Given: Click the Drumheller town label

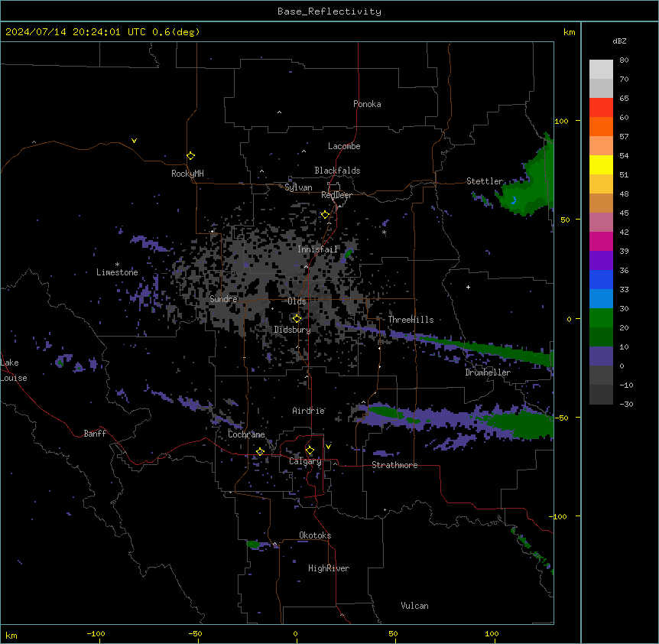Looking at the screenshot, I should coord(488,372).
